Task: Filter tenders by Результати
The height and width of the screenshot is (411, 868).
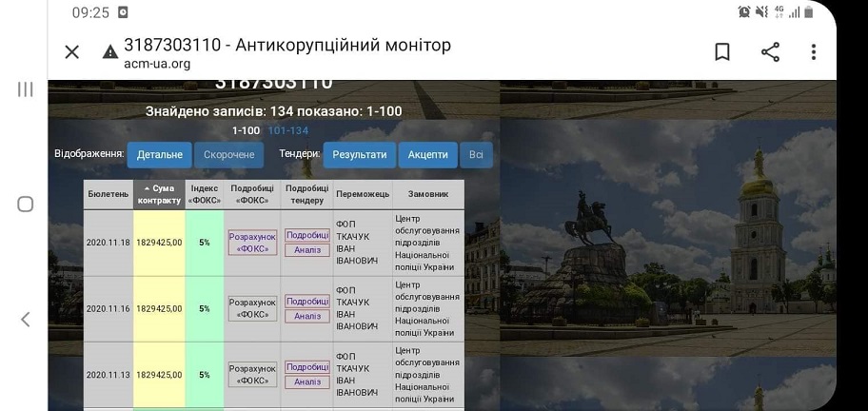Action: tap(360, 154)
